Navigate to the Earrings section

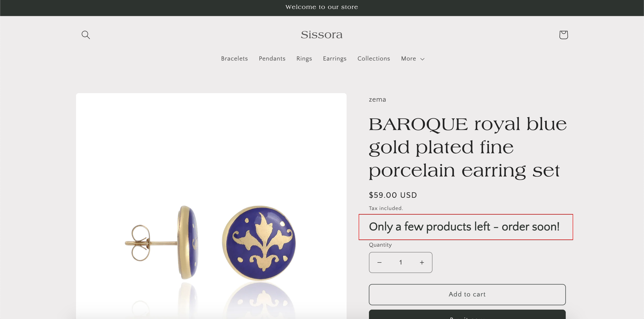pos(335,59)
